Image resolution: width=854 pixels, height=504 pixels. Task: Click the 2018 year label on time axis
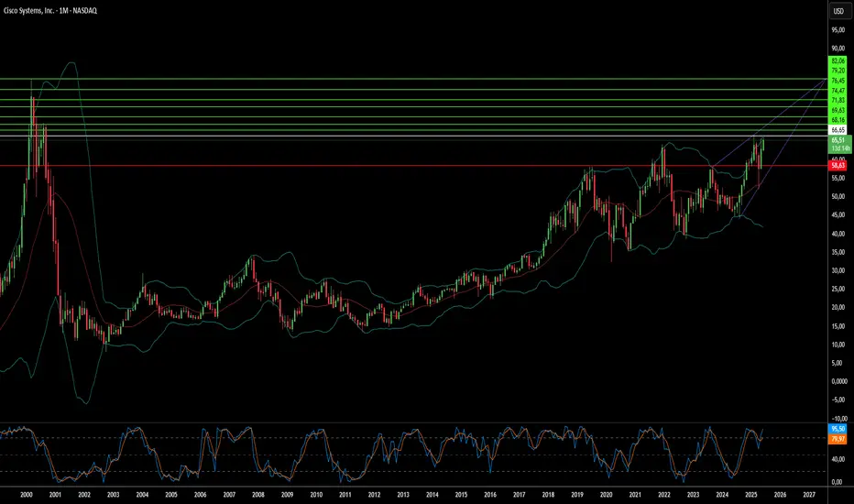pos(548,495)
